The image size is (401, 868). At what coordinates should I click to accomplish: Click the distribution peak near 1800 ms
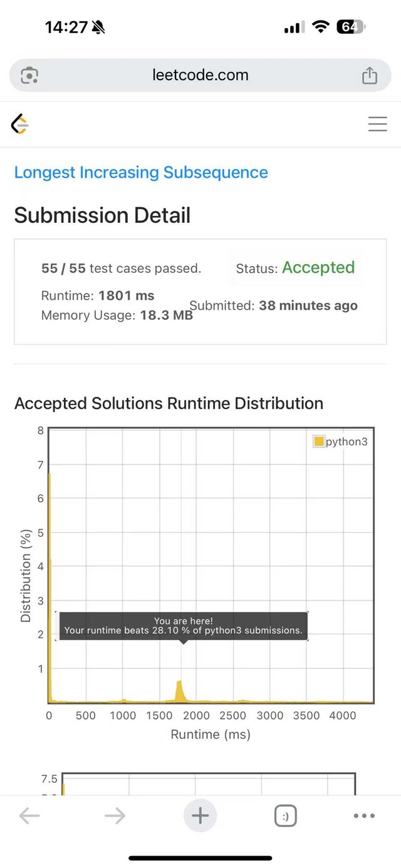point(180,690)
